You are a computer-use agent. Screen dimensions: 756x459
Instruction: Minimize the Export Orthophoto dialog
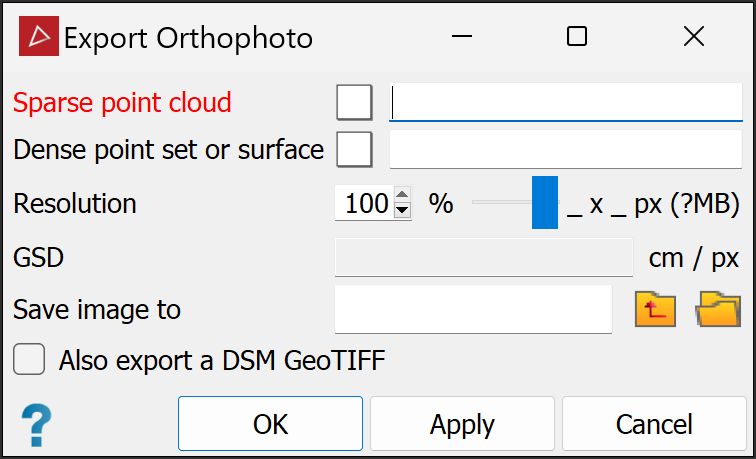click(x=461, y=38)
